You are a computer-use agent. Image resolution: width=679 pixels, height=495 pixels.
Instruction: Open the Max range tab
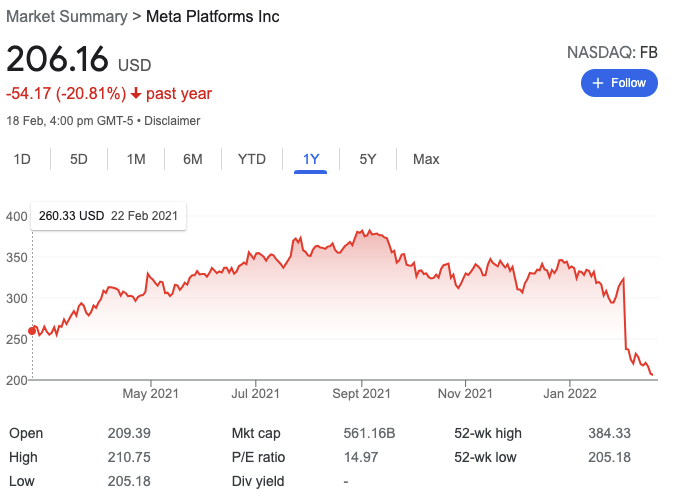pos(426,159)
